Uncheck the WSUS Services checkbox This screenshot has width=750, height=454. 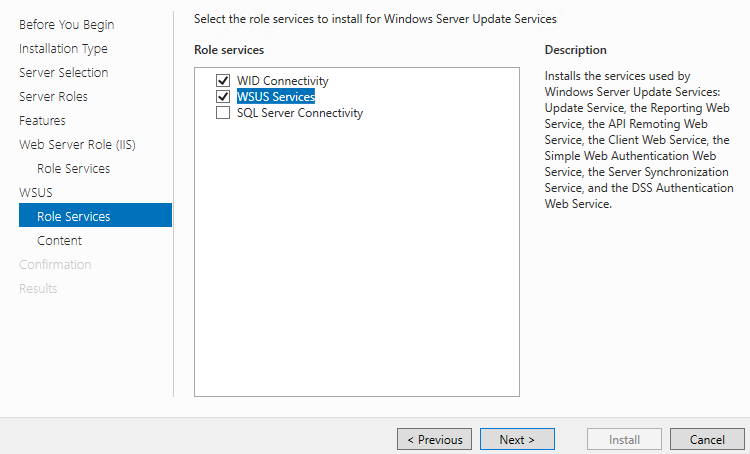[223, 97]
